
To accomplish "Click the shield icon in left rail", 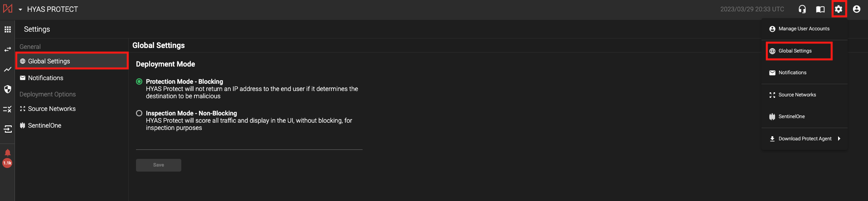I will pyautogui.click(x=8, y=89).
